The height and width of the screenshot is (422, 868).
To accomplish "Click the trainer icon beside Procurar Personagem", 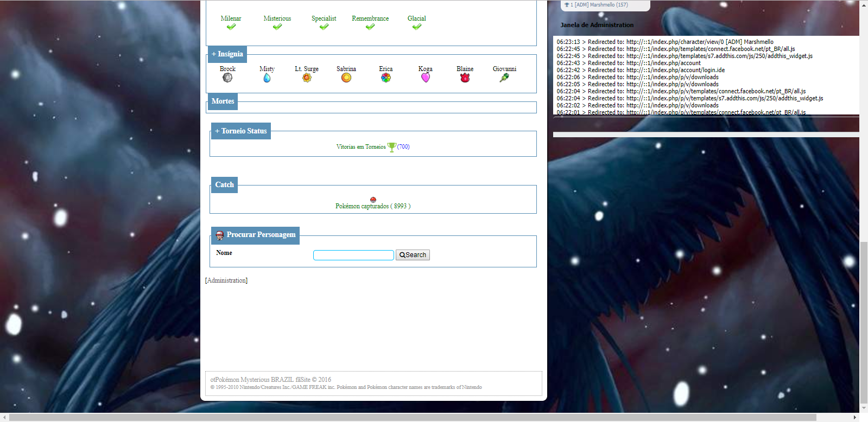I will pos(220,235).
